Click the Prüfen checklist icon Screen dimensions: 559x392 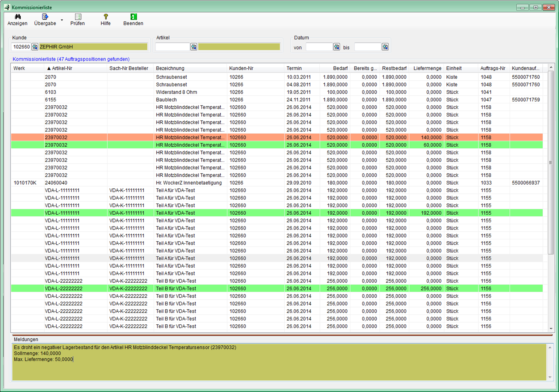pyautogui.click(x=78, y=17)
